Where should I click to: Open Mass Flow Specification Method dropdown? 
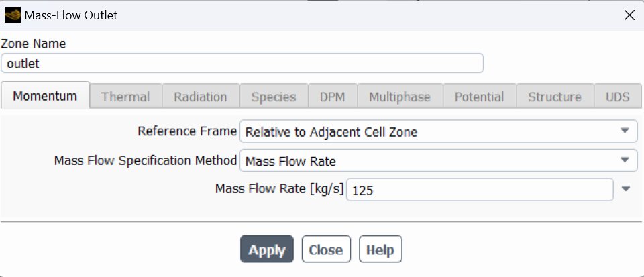pyautogui.click(x=437, y=161)
